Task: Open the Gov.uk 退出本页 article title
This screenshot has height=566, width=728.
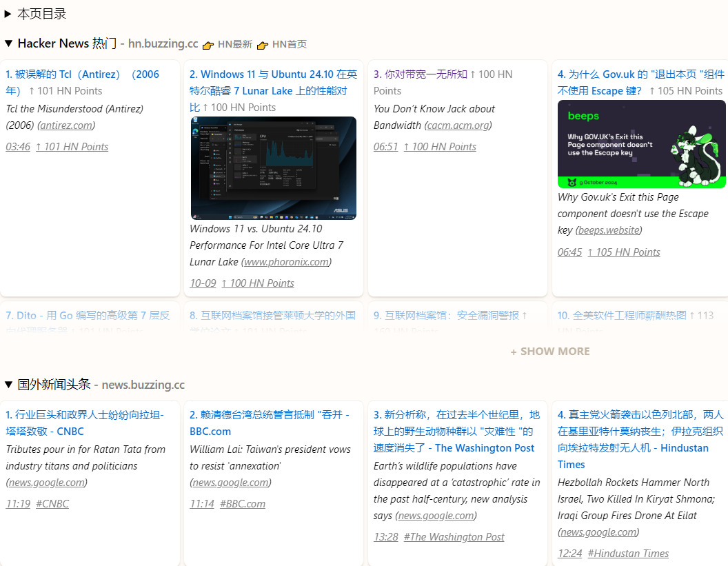Action: click(640, 82)
